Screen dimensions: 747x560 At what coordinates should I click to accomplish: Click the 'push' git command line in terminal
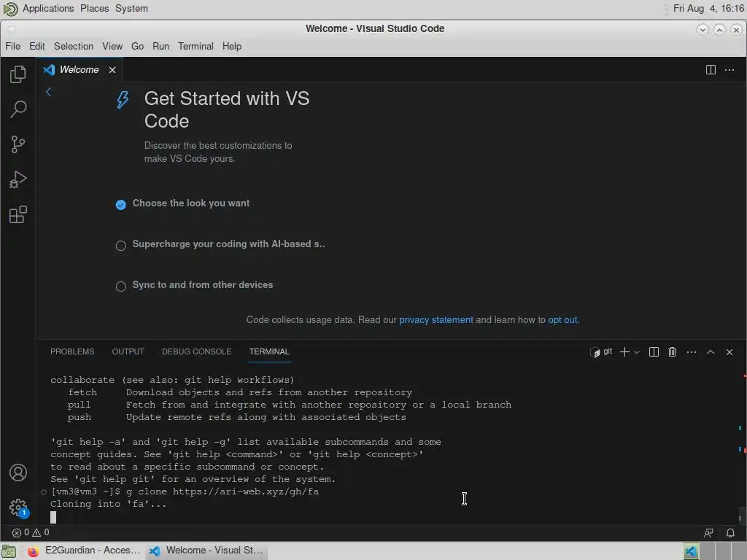(237, 417)
